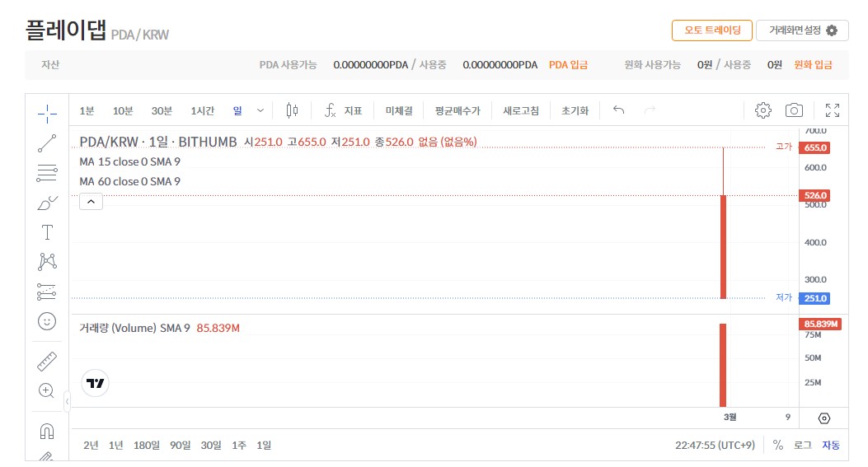Select the brush drawing tool
Viewport: 868px width, 467px height.
click(47, 203)
